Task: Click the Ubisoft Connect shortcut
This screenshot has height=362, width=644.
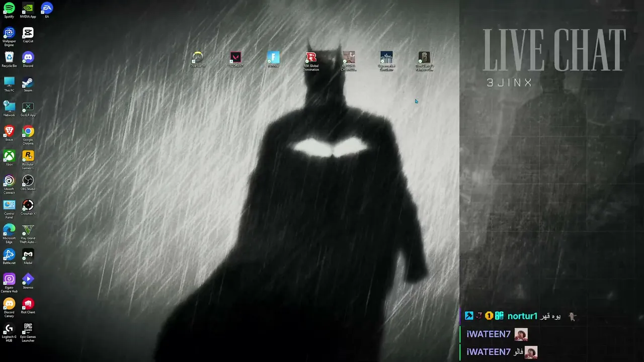Action: click(9, 185)
